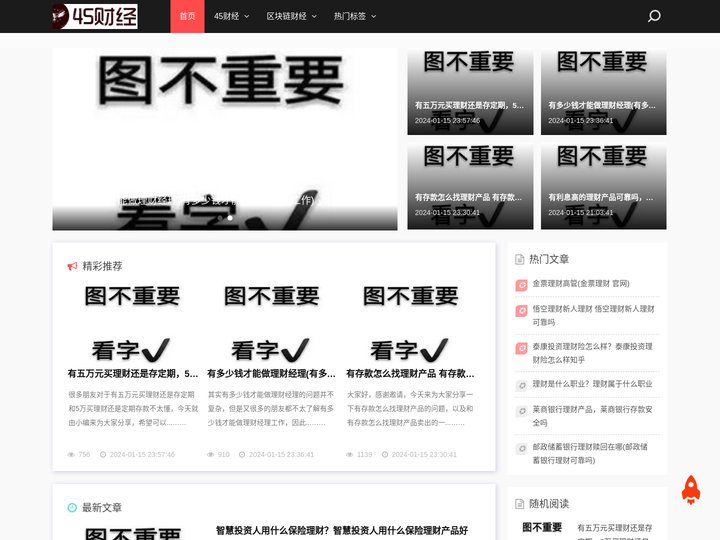
Task: Click the document icon beside 随机阅读
Action: point(519,504)
